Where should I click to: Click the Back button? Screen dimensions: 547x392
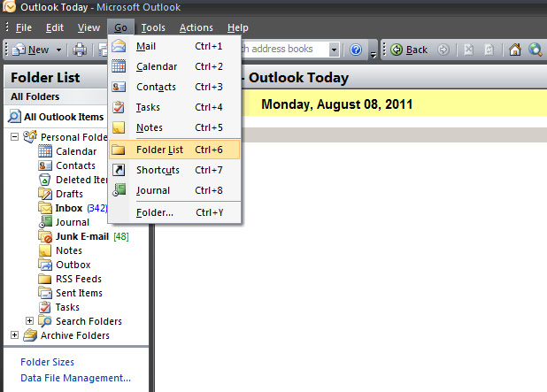click(x=409, y=50)
